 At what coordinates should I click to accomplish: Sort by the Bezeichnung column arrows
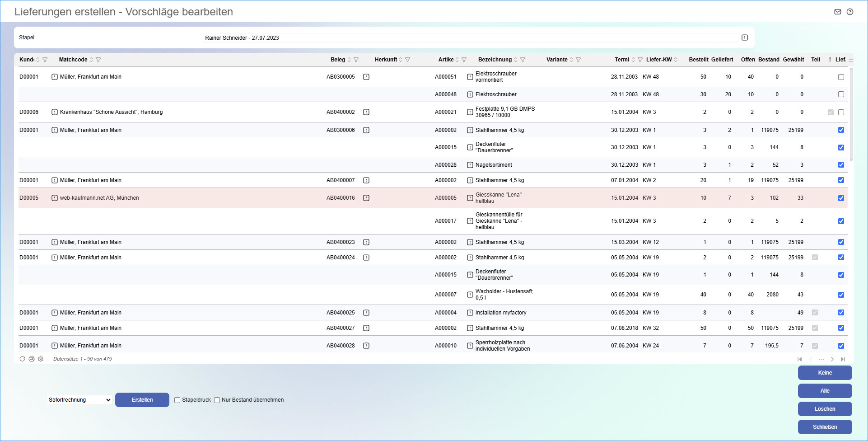[x=516, y=60]
